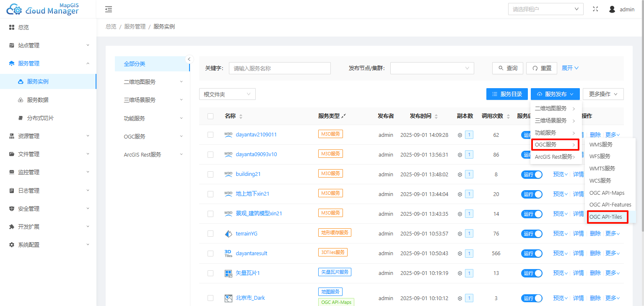The height and width of the screenshot is (306, 644).
Task: Click the fullscreen toggle icon
Action: (595, 9)
